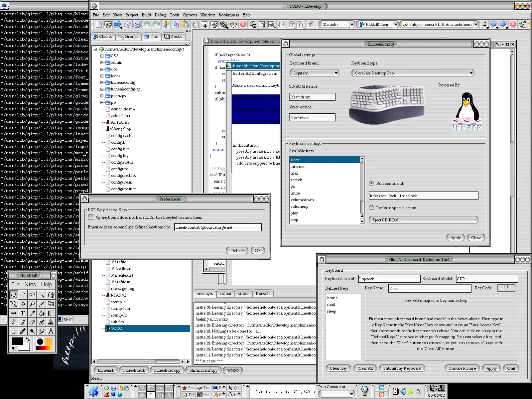This screenshot has height=399, width=532.
Task: Expand the klineakconfig-api folder node
Action: [x=102, y=89]
